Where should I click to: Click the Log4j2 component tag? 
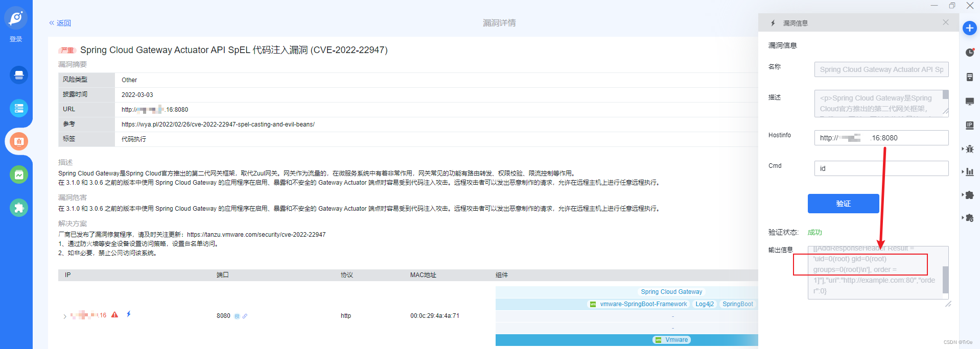[705, 304]
